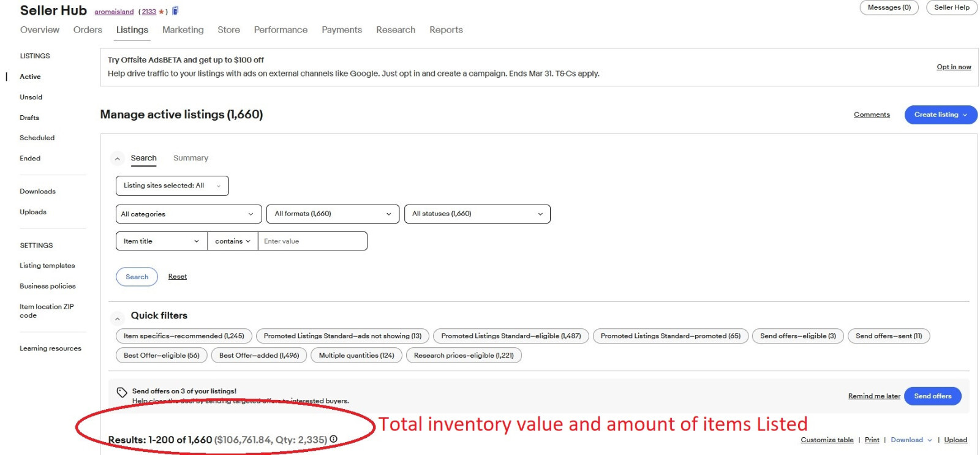This screenshot has height=455, width=980.
Task: Open Listing templates setting
Action: [47, 266]
